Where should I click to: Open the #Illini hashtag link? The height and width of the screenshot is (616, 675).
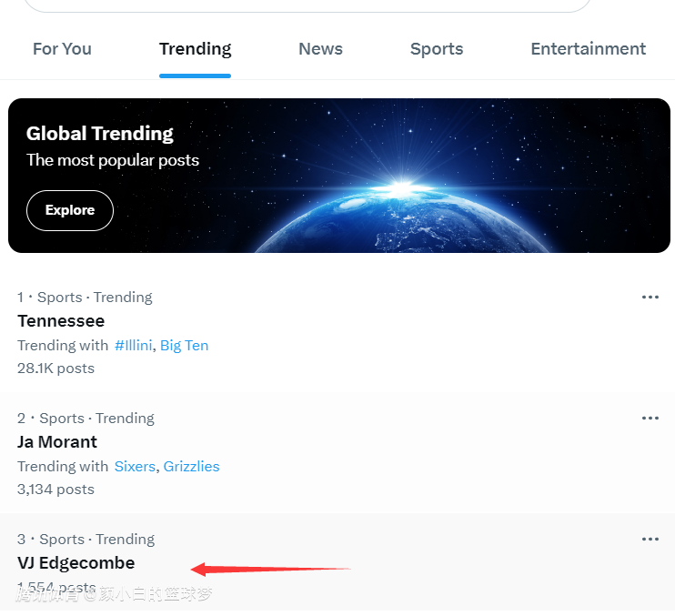pyautogui.click(x=134, y=346)
